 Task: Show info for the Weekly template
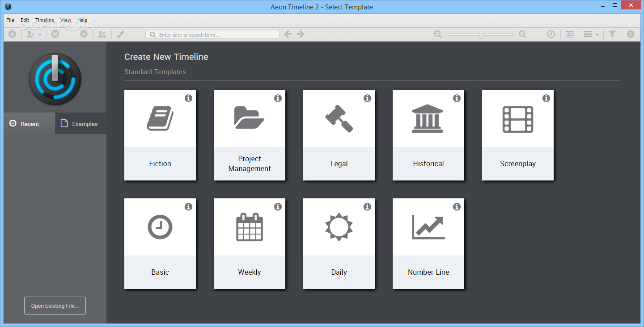click(x=278, y=206)
